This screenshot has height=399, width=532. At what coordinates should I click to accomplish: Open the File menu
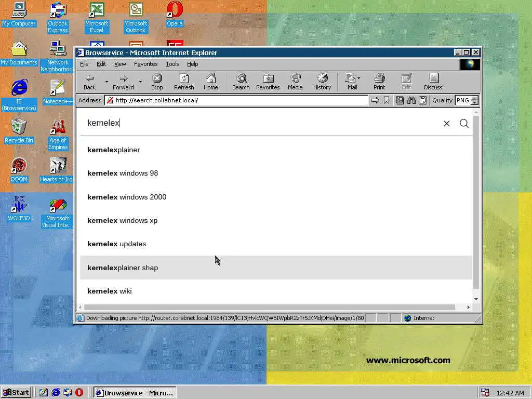pyautogui.click(x=84, y=64)
